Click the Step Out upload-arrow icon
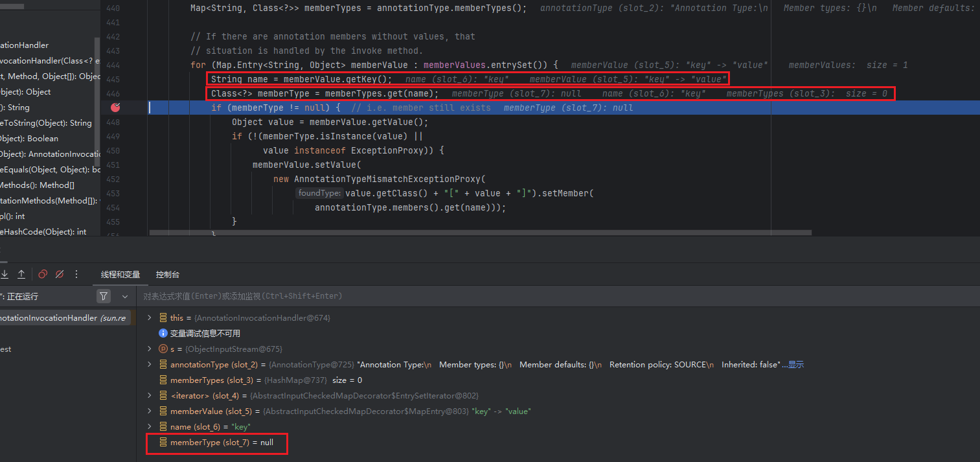 coord(21,274)
